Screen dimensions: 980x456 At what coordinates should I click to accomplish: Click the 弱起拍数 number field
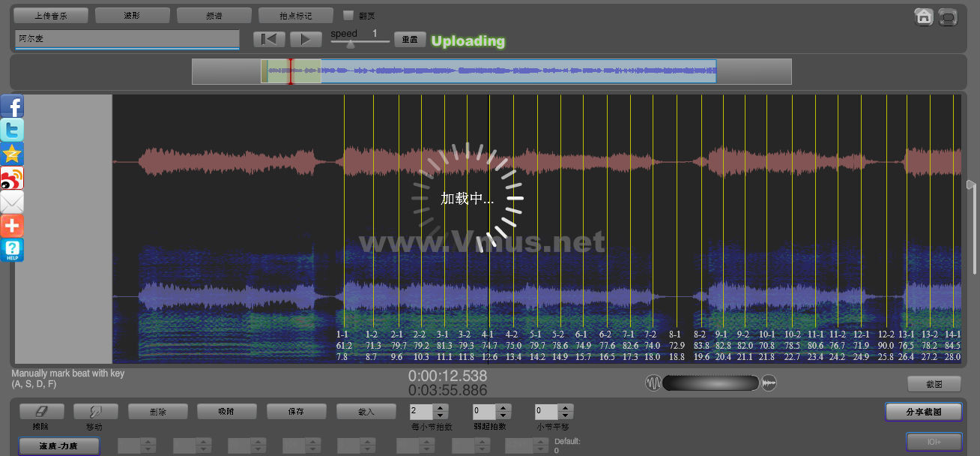coord(484,412)
